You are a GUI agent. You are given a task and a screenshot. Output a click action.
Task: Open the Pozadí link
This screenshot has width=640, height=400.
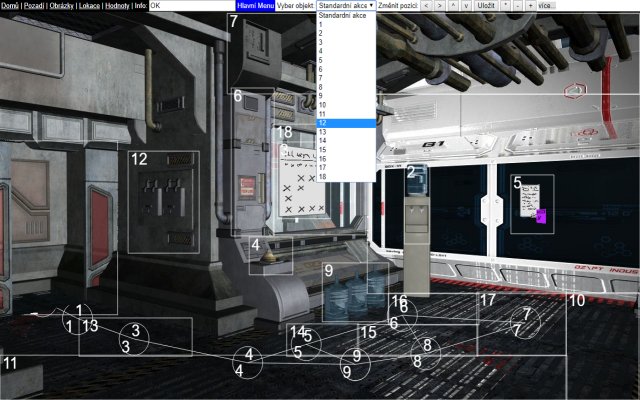34,6
